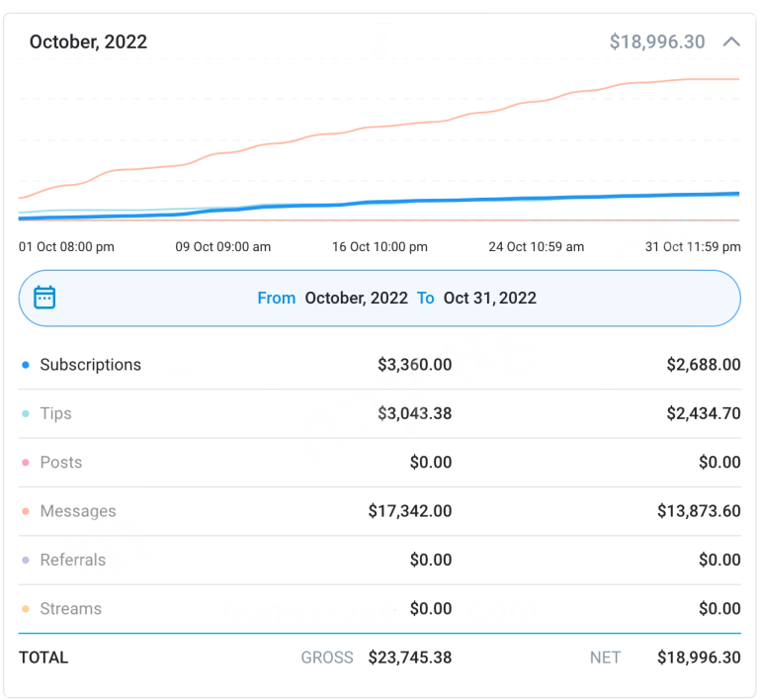This screenshot has height=700, width=759.
Task: Select the Posts row label
Action: (60, 463)
